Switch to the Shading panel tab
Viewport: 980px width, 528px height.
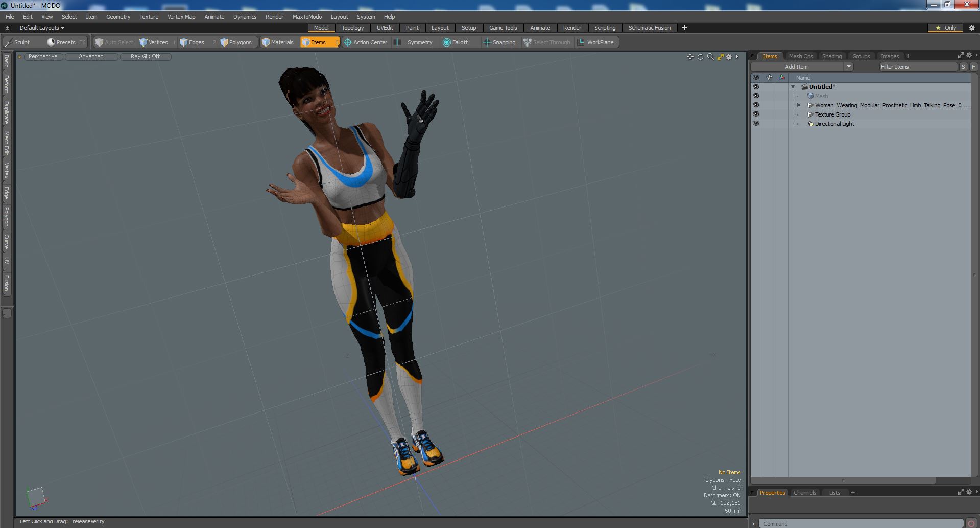(832, 56)
